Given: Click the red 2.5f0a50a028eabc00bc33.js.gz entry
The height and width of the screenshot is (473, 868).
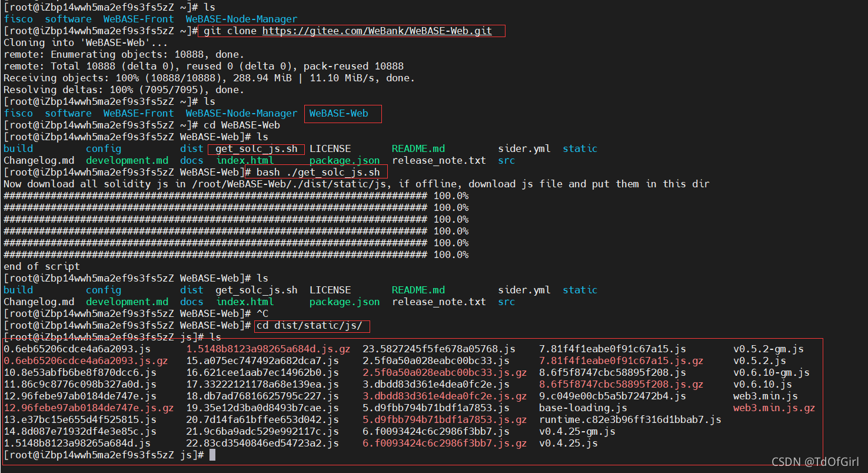Looking at the screenshot, I should tap(445, 372).
